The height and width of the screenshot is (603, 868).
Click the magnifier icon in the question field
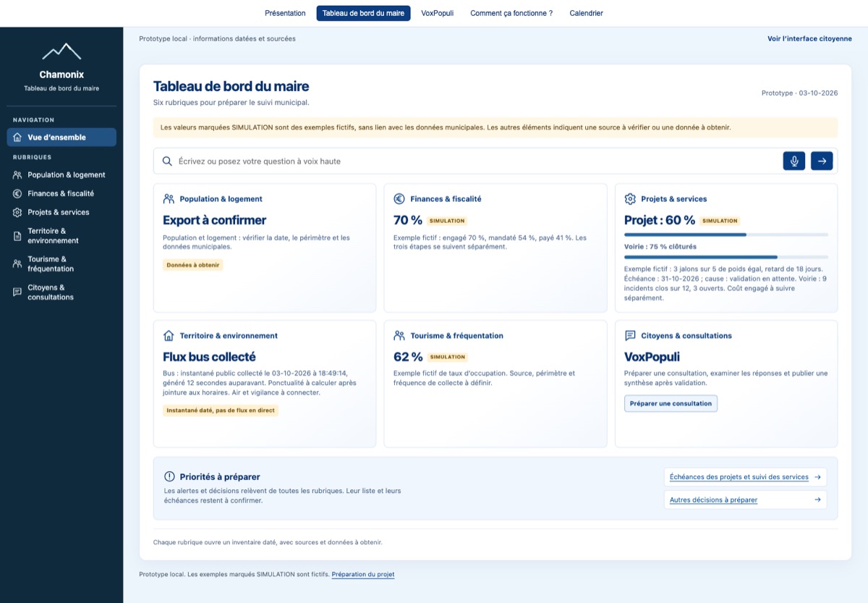pos(167,161)
